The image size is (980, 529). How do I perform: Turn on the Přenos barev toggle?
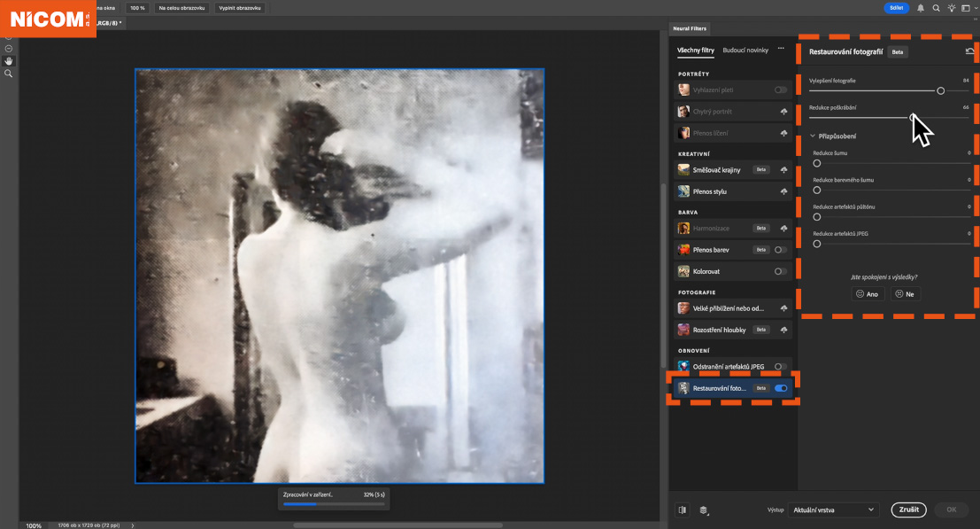coord(780,250)
